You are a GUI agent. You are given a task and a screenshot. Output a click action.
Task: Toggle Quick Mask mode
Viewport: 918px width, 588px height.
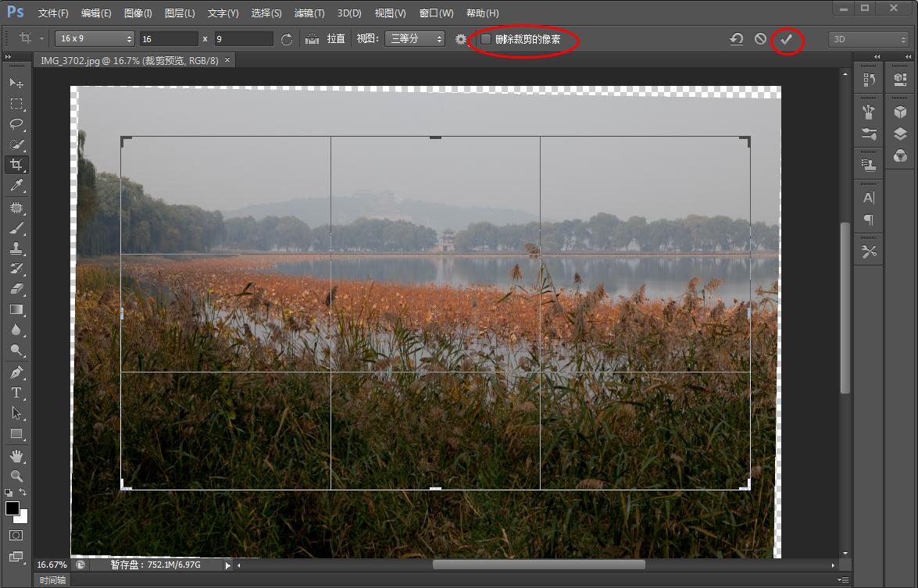click(16, 536)
